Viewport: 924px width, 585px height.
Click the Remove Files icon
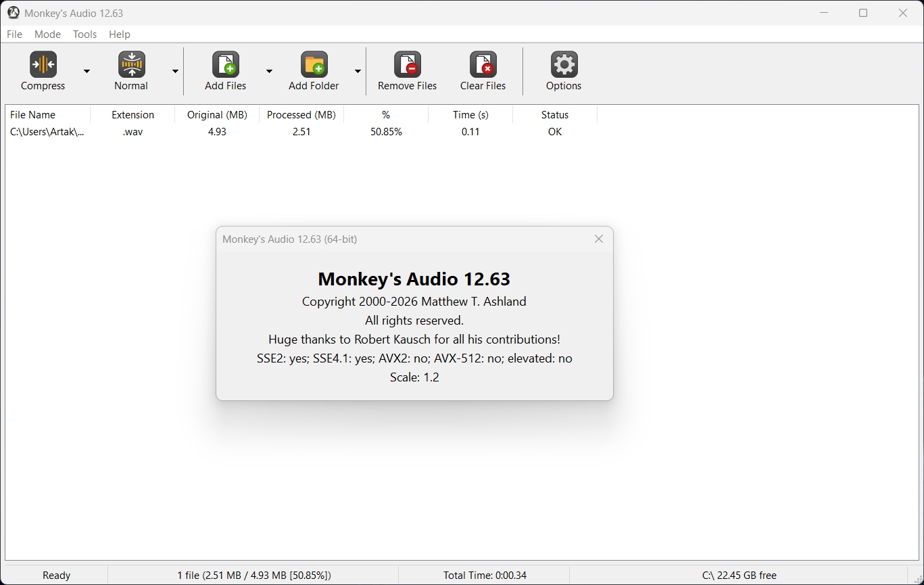point(407,65)
